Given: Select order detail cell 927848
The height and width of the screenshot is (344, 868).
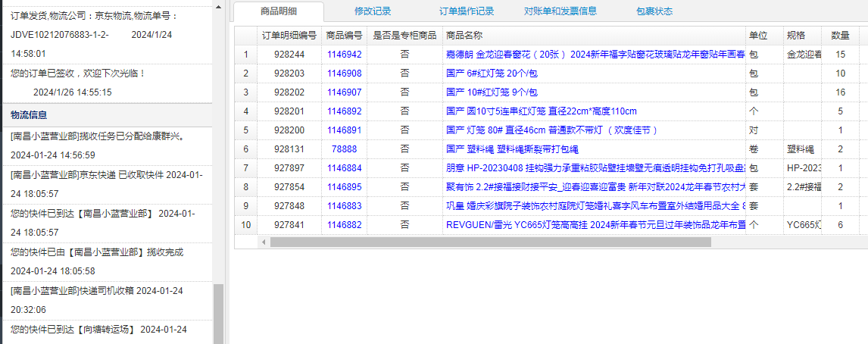Looking at the screenshot, I should pos(289,206).
